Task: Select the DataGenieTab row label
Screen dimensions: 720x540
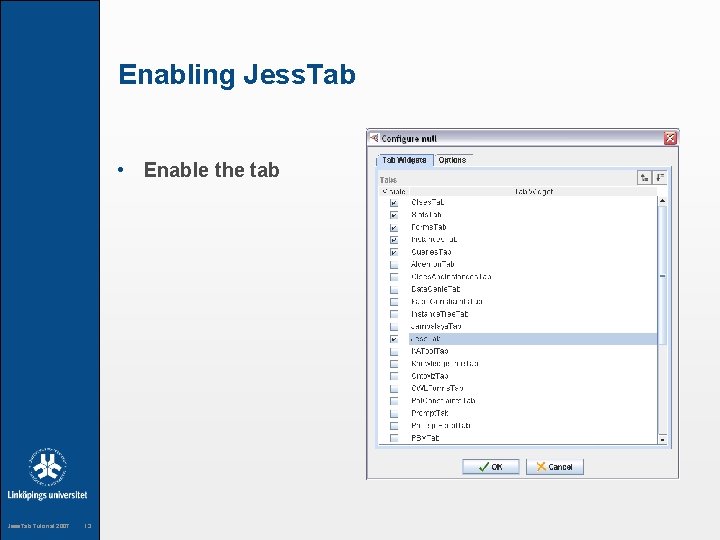Action: (435, 289)
